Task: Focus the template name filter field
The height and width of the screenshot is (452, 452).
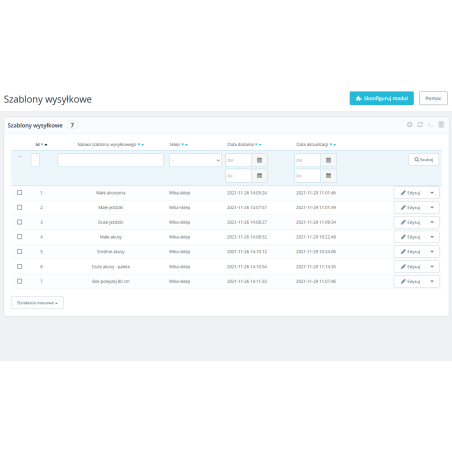Action: click(x=111, y=160)
